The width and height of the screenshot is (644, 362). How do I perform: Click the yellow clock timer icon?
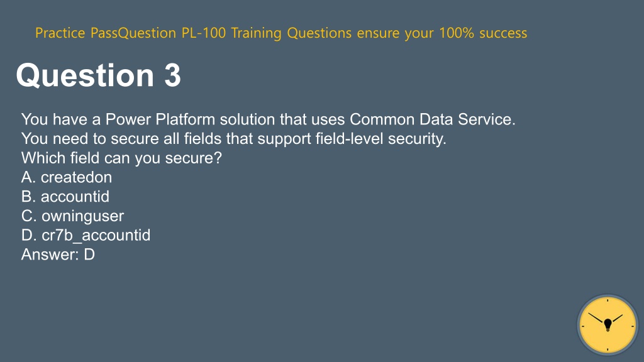608,325
